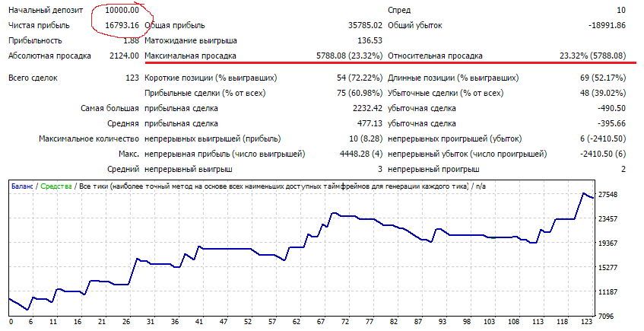644x331 pixels.
Task: Select average consecutive wins value 3
Action: click(380, 169)
